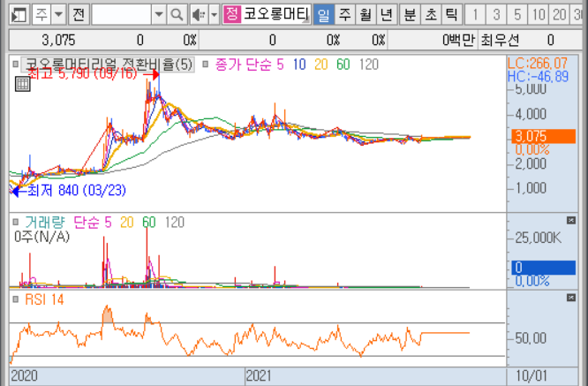
Task: Click the square marker before 거래량 legend
Action: point(15,222)
